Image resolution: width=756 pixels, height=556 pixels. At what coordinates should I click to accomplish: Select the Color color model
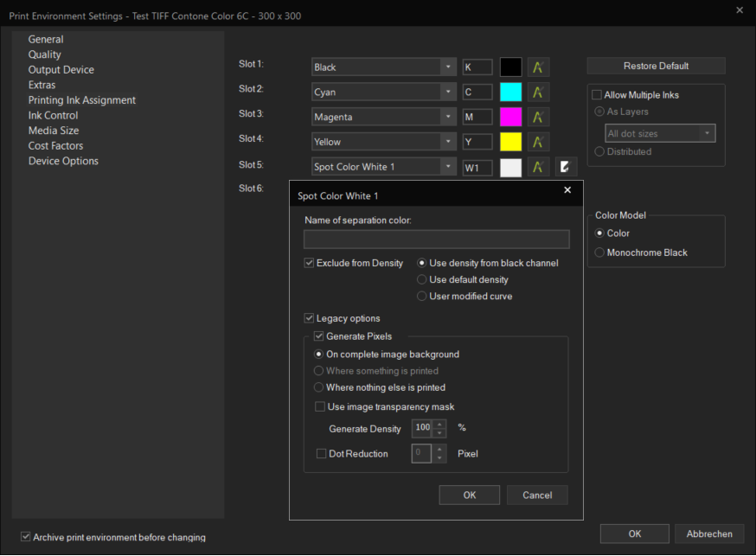click(x=599, y=233)
